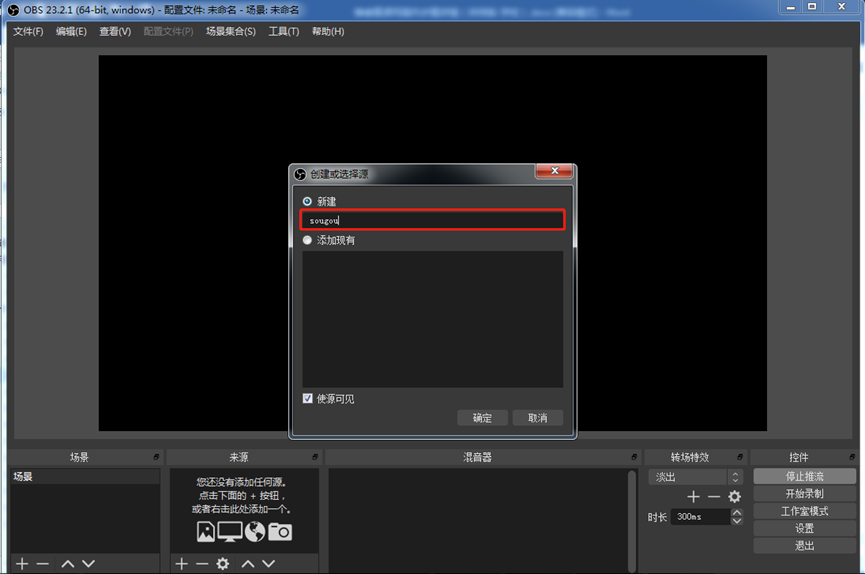Click the 开始录制 button

point(805,493)
